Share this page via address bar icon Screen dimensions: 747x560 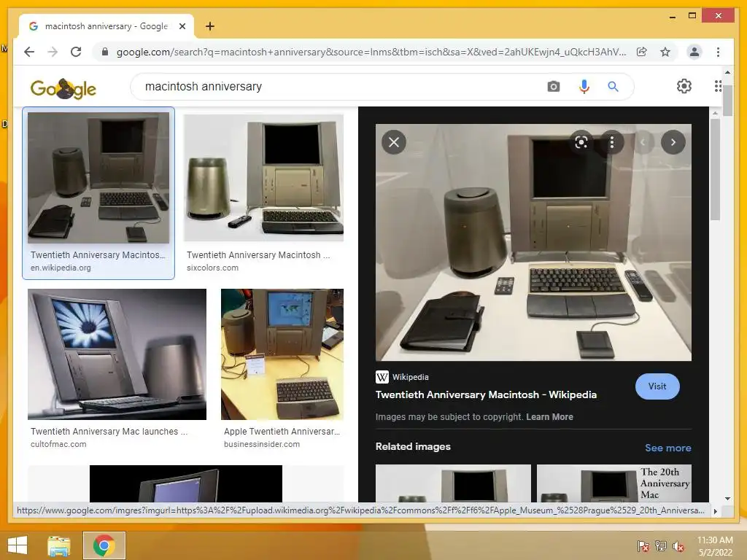642,52
